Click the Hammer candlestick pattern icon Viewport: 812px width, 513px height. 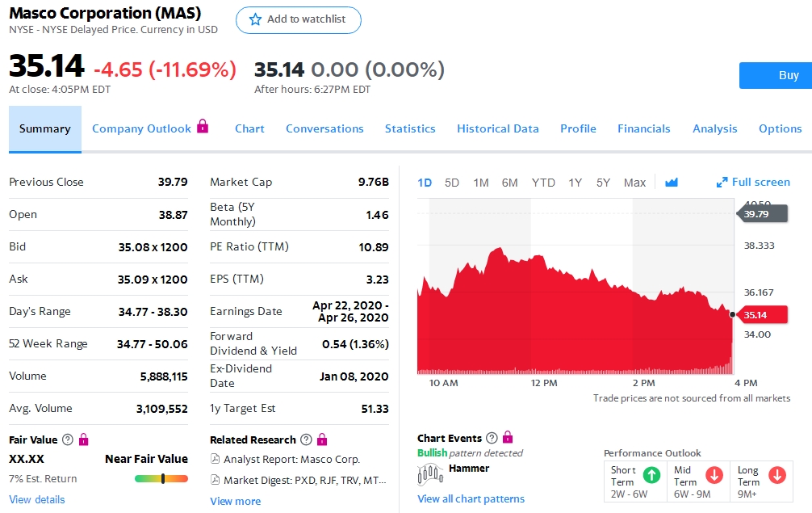pyautogui.click(x=431, y=474)
